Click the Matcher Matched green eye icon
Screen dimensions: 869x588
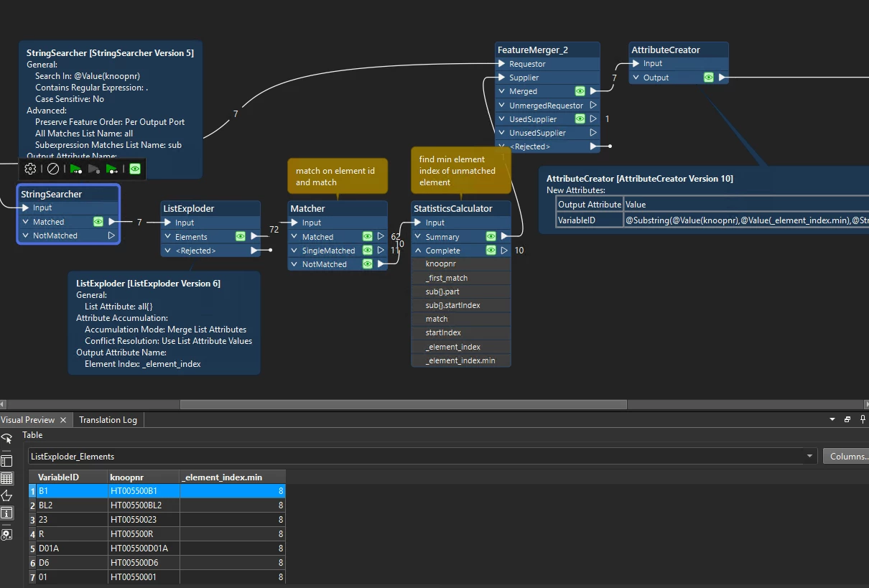(367, 236)
